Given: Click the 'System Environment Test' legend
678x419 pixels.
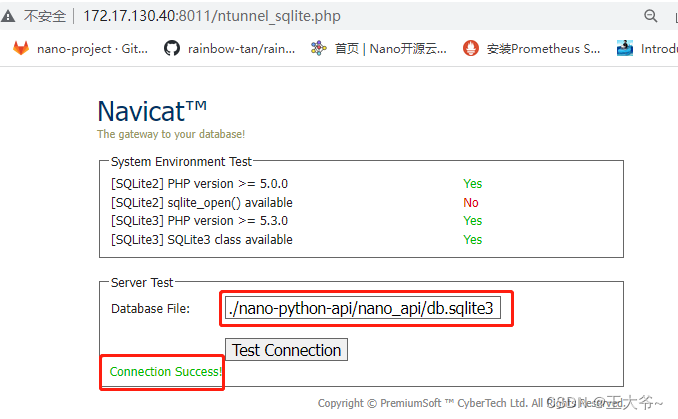Looking at the screenshot, I should pyautogui.click(x=181, y=162).
